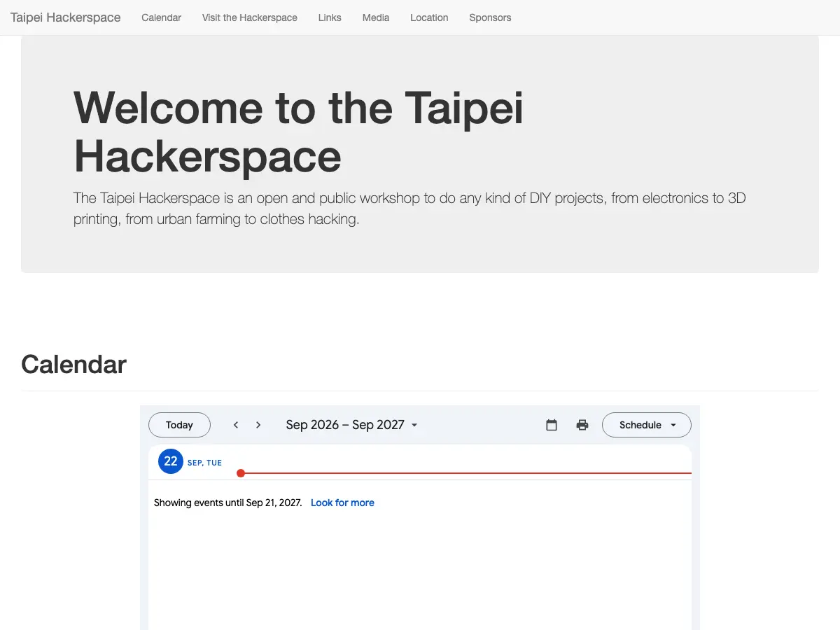Open the Schedule view dropdown

(647, 425)
